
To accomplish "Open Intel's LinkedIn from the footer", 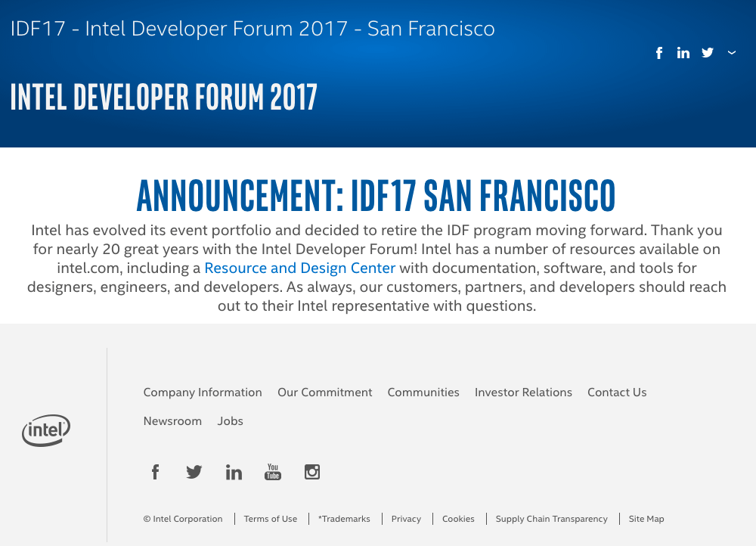I will pos(234,471).
